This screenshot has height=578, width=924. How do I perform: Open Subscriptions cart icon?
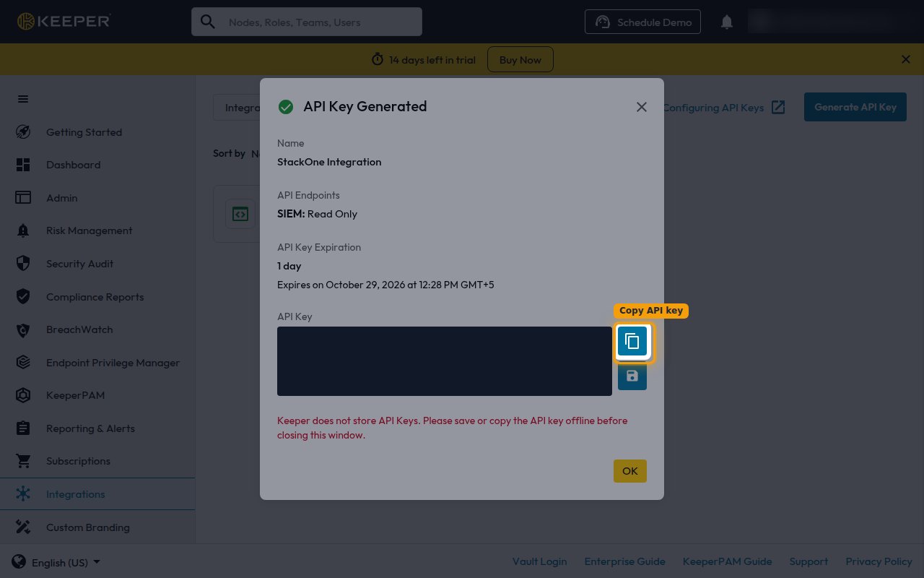click(x=23, y=461)
